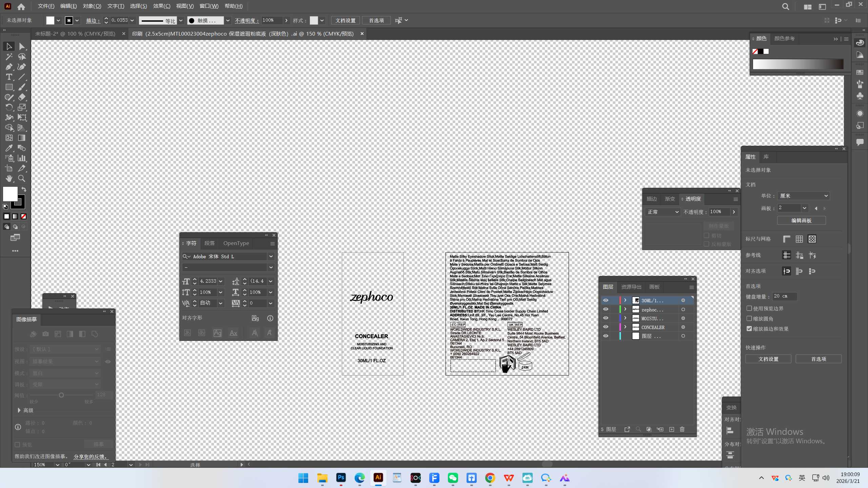868x488 pixels.
Task: Toggle visibility of CONCEALER layer
Action: point(606,327)
